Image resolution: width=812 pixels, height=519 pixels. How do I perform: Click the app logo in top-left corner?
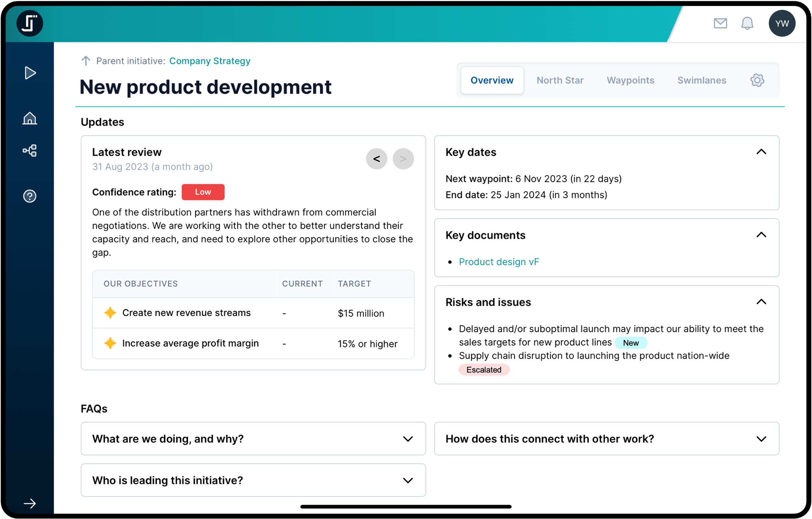[30, 23]
